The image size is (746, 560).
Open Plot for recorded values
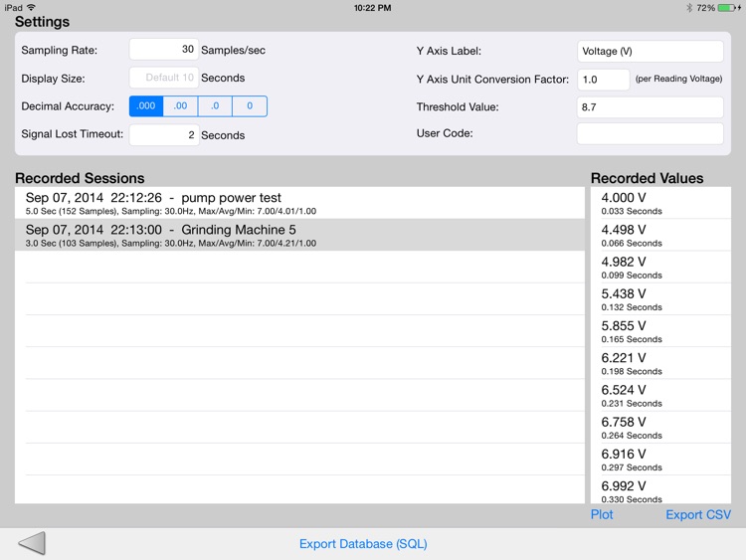pos(602,515)
